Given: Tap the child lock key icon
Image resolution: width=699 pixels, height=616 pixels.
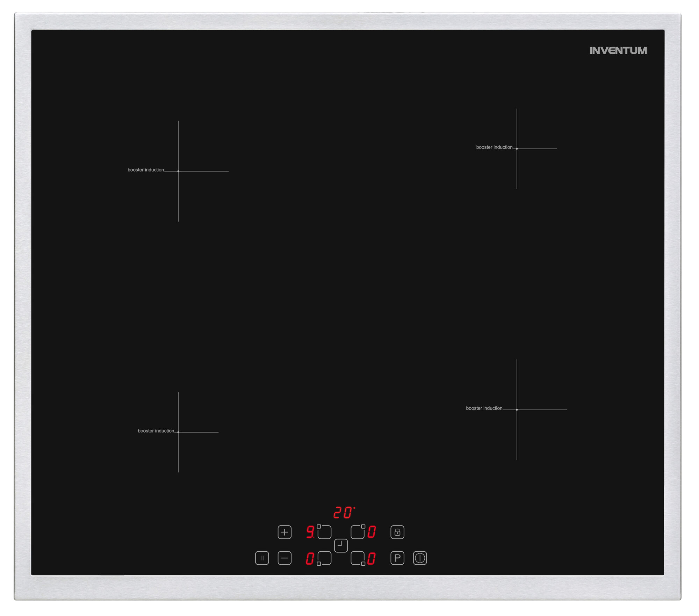Looking at the screenshot, I should [x=397, y=532].
